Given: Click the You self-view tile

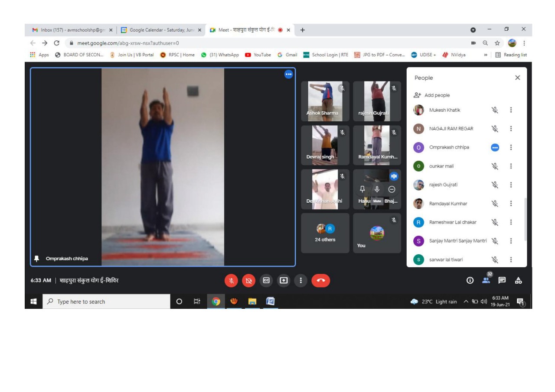Looking at the screenshot, I should (377, 233).
